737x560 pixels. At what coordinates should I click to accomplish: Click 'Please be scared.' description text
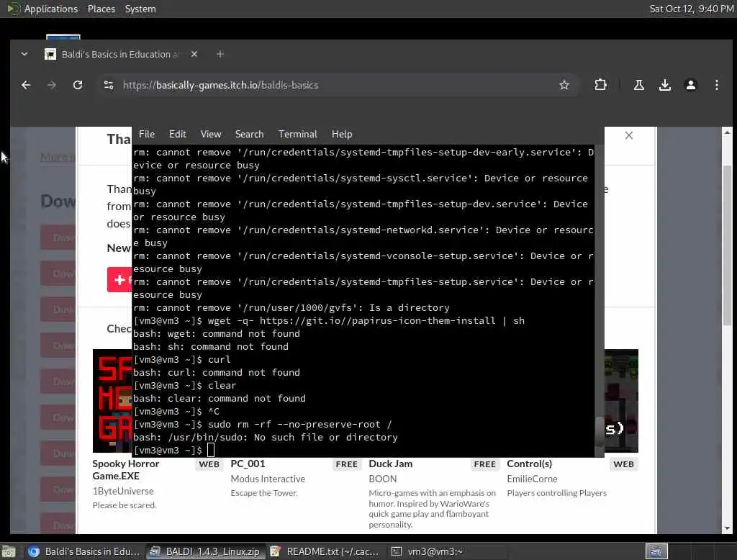coord(125,505)
